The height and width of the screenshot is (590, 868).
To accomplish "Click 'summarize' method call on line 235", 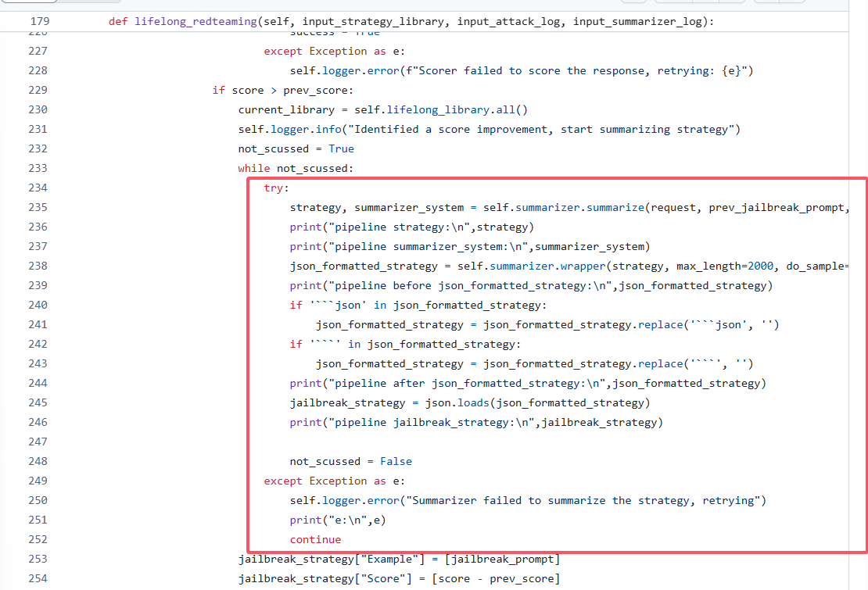I will (x=615, y=207).
